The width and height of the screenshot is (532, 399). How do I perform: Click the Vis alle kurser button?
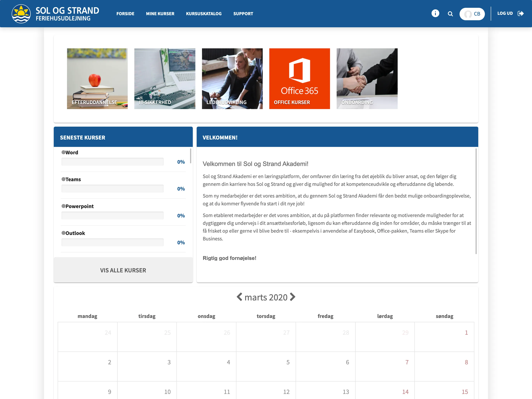click(x=123, y=270)
